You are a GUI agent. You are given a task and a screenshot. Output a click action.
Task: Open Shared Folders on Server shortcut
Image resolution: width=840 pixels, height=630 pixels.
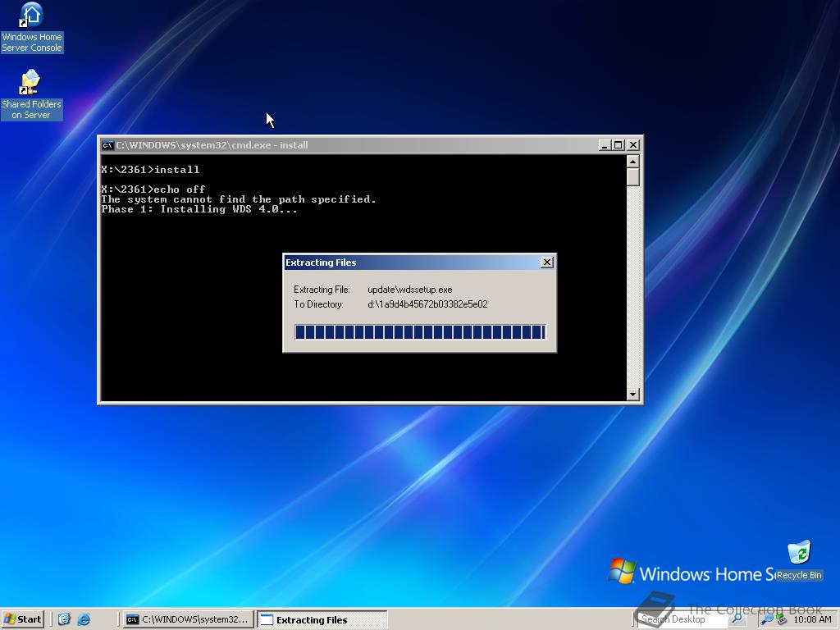(x=31, y=95)
